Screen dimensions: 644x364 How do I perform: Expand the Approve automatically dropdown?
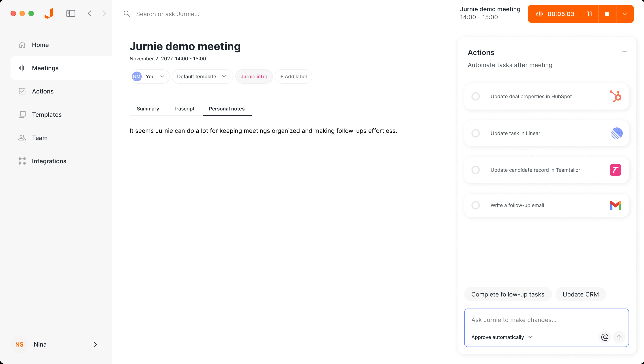pos(502,337)
